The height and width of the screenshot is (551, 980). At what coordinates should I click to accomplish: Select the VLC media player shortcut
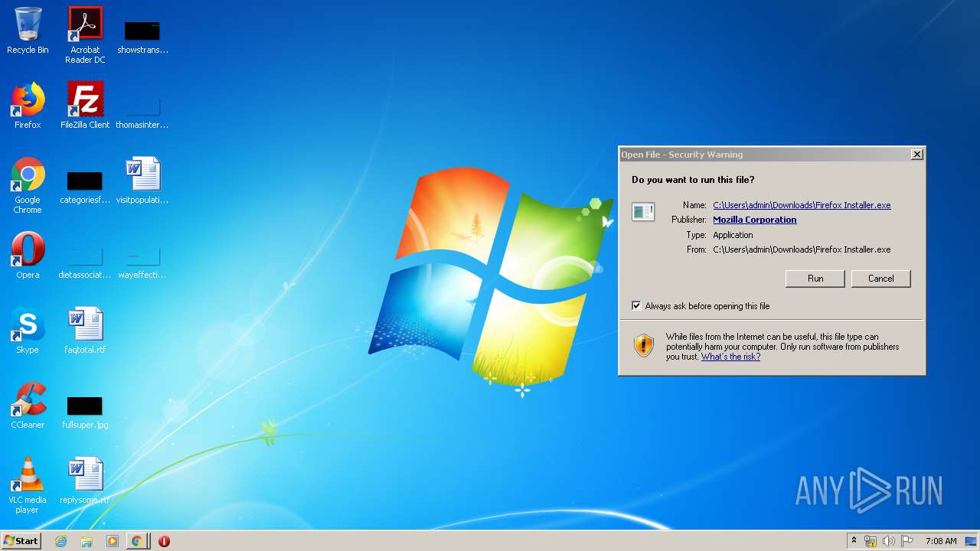pos(28,485)
